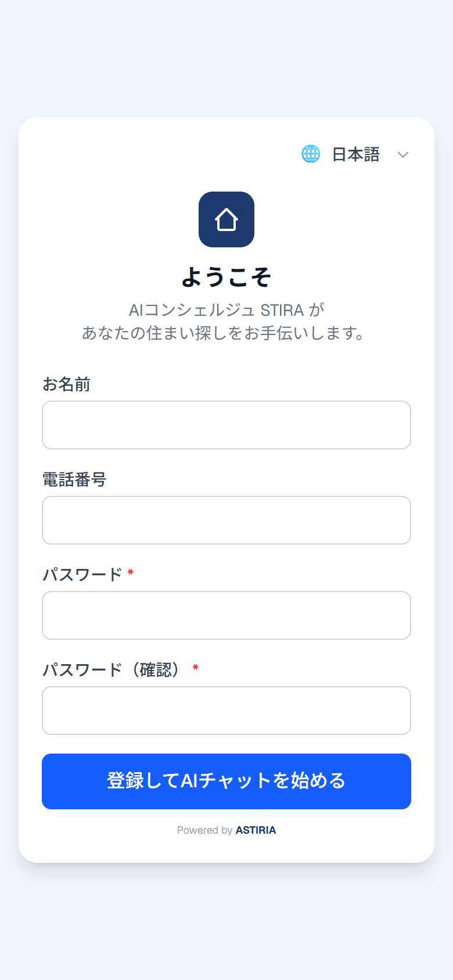Click the asterisk next to パスワード（確認）
Screen dimensions: 453x980
[x=196, y=669]
